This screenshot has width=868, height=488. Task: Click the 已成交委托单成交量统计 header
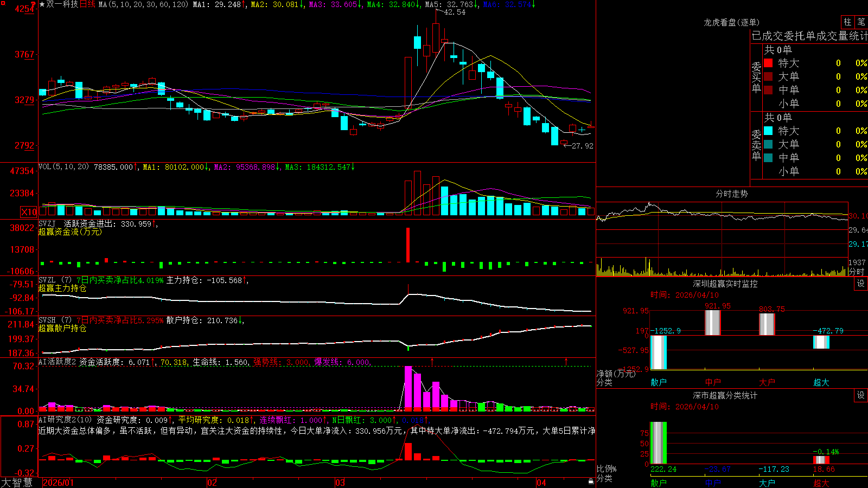(x=809, y=36)
